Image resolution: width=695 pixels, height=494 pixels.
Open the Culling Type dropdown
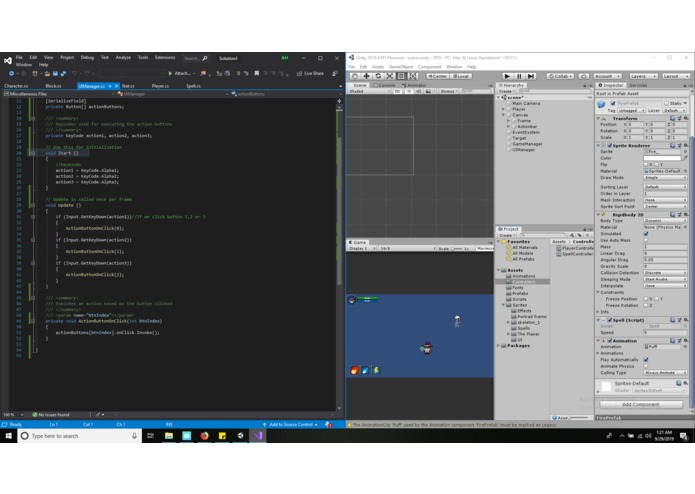[x=665, y=373]
